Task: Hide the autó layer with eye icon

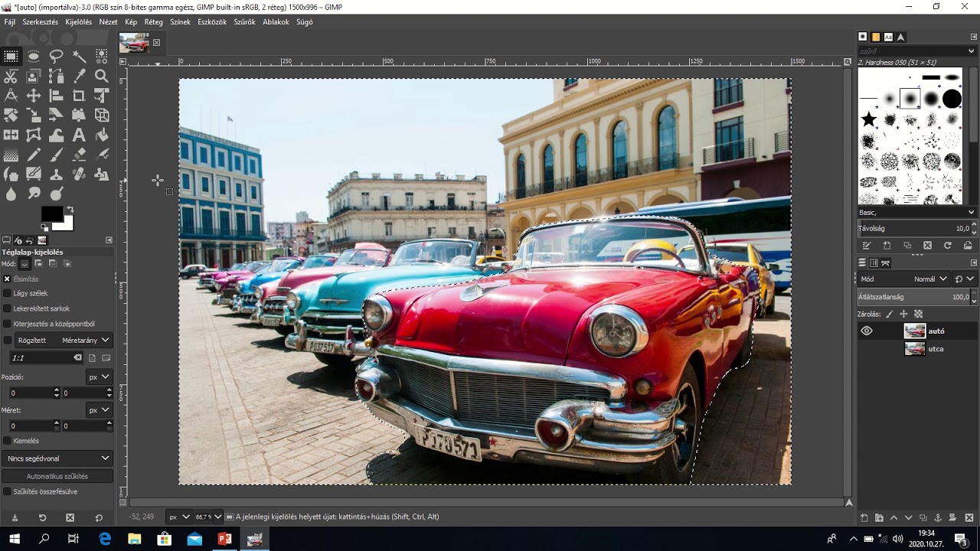Action: tap(867, 331)
